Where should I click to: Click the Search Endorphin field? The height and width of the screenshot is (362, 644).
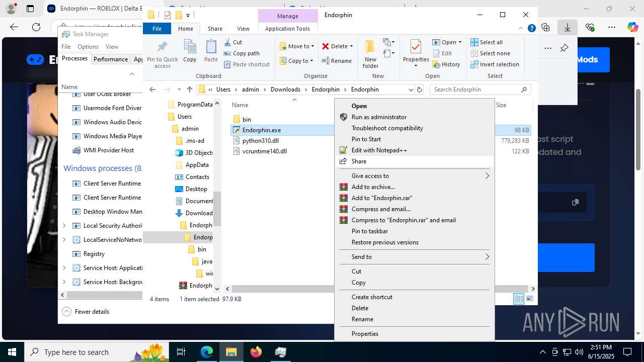pyautogui.click(x=479, y=89)
